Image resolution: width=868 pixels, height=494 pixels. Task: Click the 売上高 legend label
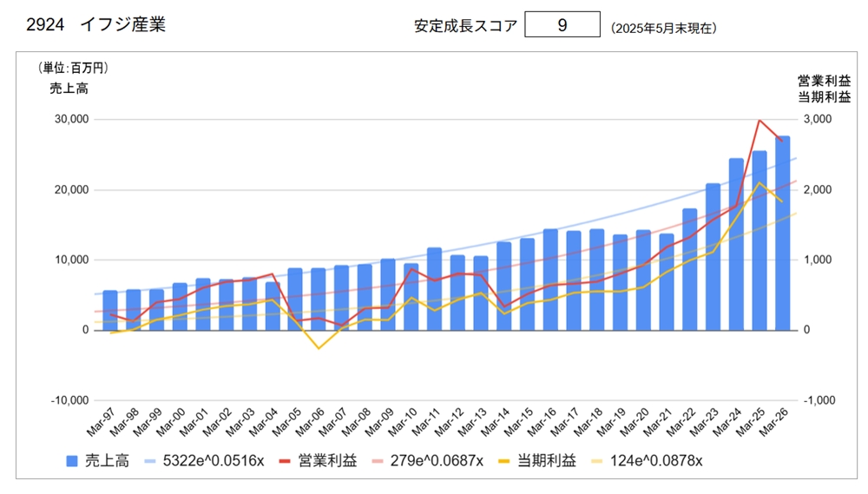coord(107,461)
